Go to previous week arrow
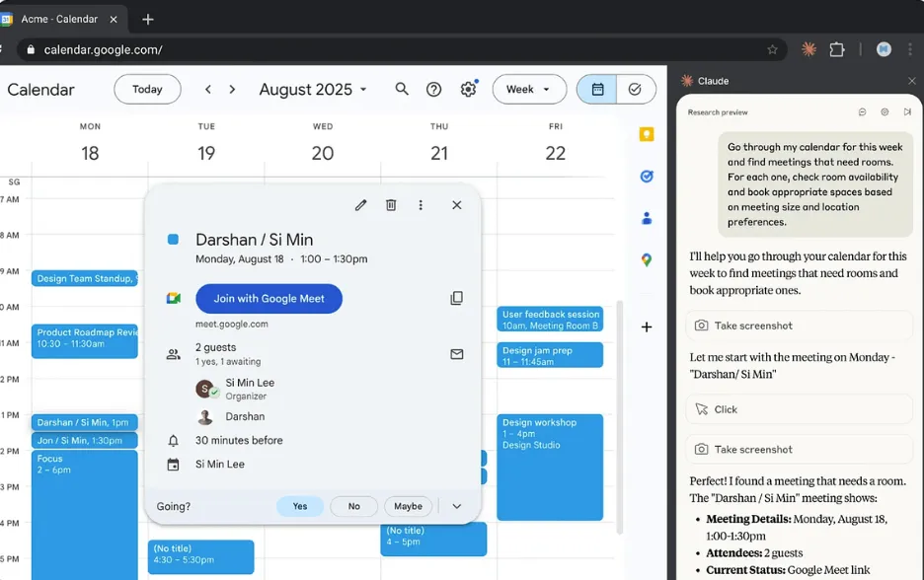 click(208, 90)
